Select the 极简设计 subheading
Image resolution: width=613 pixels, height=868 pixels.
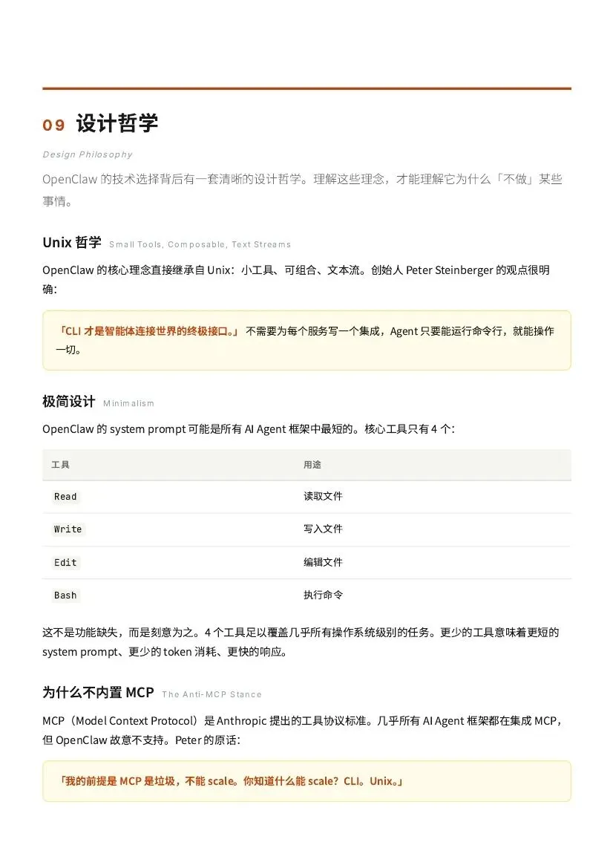pyautogui.click(x=68, y=402)
